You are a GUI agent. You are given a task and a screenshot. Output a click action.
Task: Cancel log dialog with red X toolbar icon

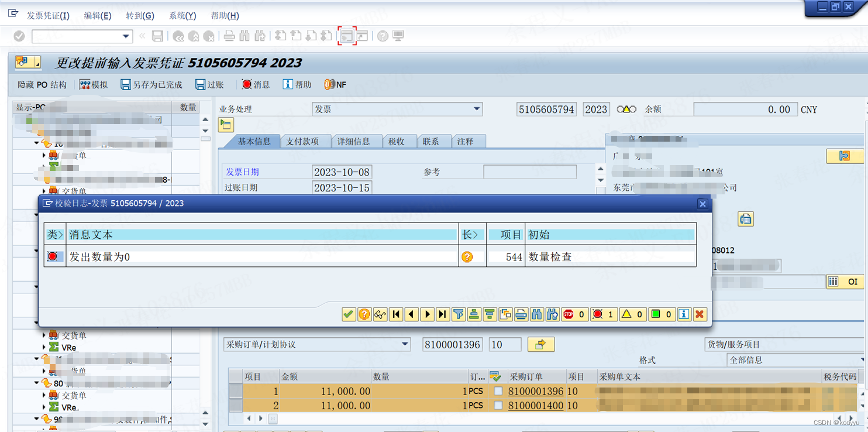700,314
